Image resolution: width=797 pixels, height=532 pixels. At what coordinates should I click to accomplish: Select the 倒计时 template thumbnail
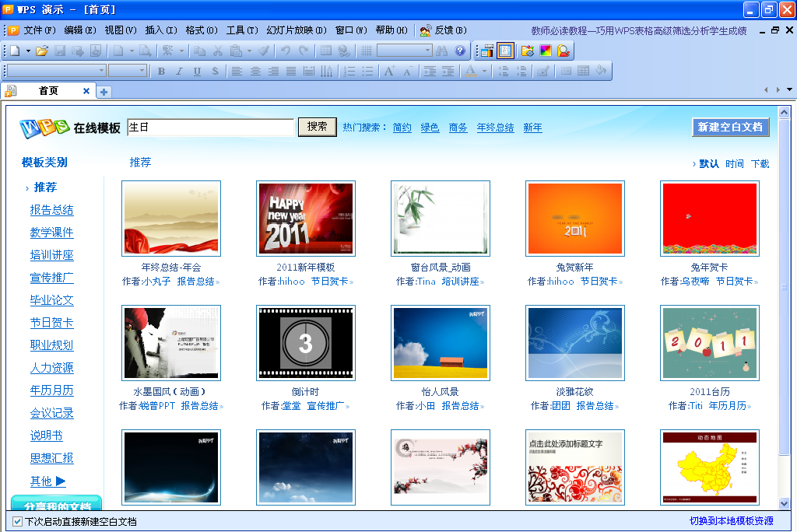click(x=306, y=343)
